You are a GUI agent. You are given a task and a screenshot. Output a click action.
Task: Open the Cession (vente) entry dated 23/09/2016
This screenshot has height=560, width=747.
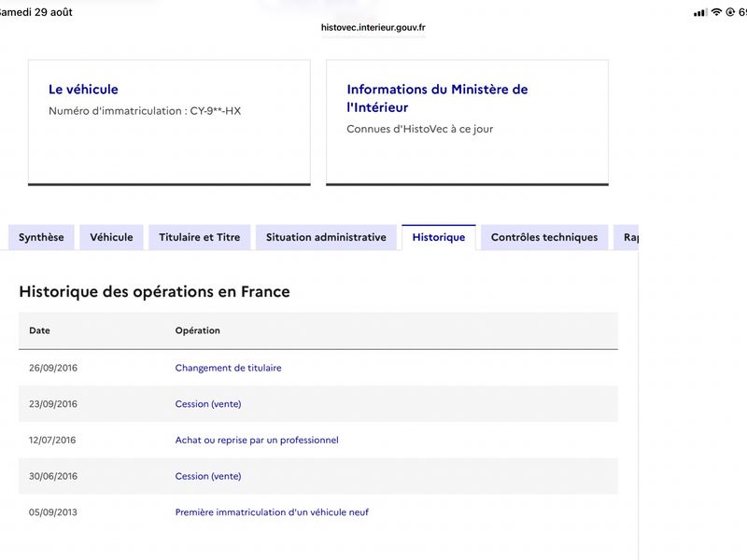tap(208, 404)
